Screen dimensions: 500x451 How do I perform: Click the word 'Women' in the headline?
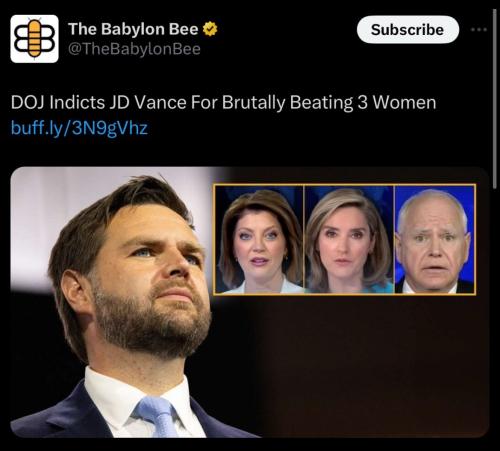[x=404, y=102]
